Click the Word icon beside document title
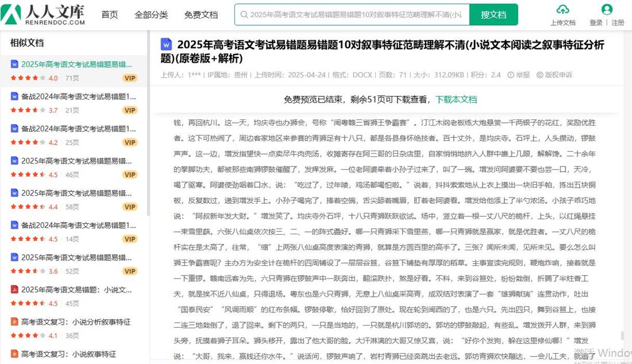632x364 pixels. click(166, 44)
